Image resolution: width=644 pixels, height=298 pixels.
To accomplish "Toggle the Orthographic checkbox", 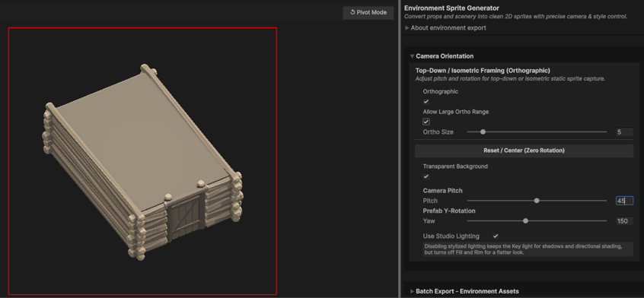I will 426,102.
